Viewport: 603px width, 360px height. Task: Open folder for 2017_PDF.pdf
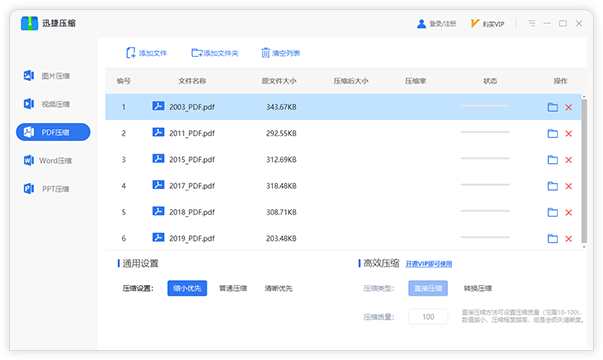point(553,186)
